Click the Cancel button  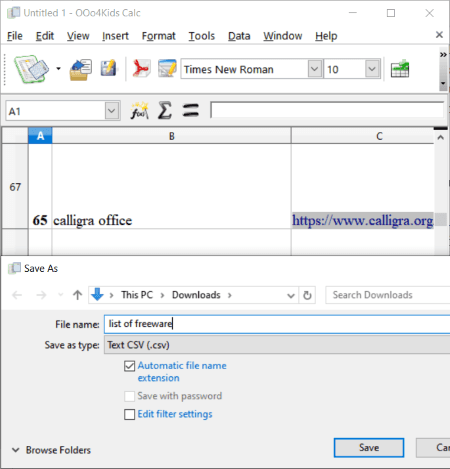[433, 448]
